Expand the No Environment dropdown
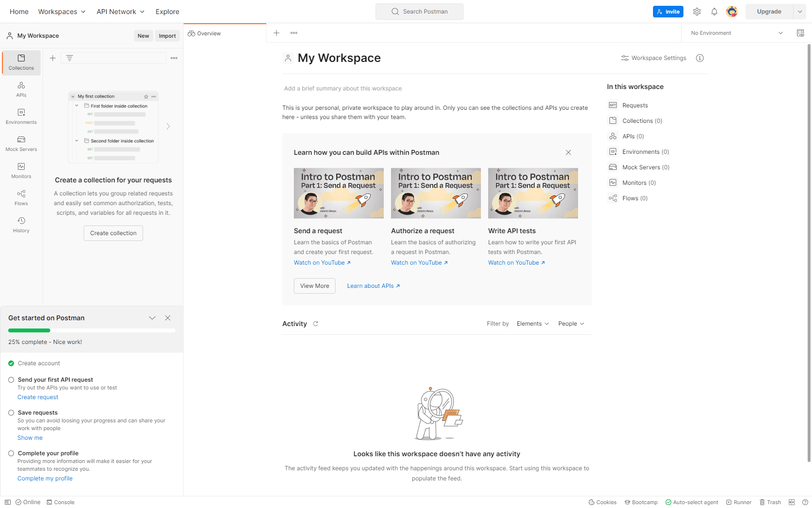Viewport: 812px width, 508px height. [x=736, y=33]
